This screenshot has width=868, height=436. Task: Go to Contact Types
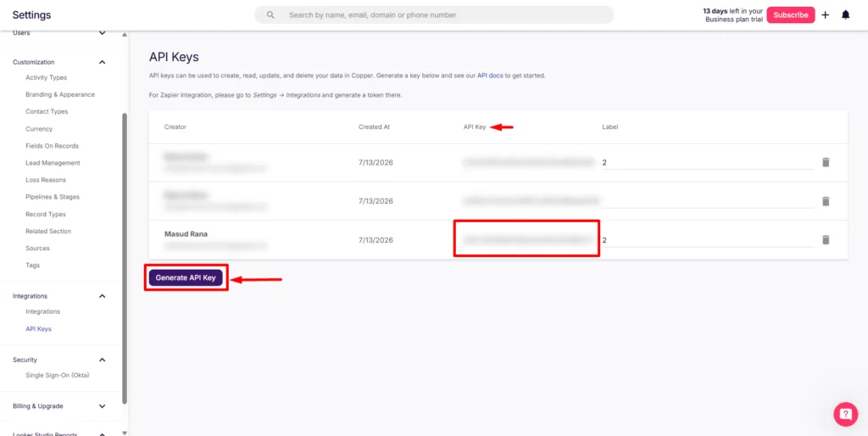coord(47,111)
